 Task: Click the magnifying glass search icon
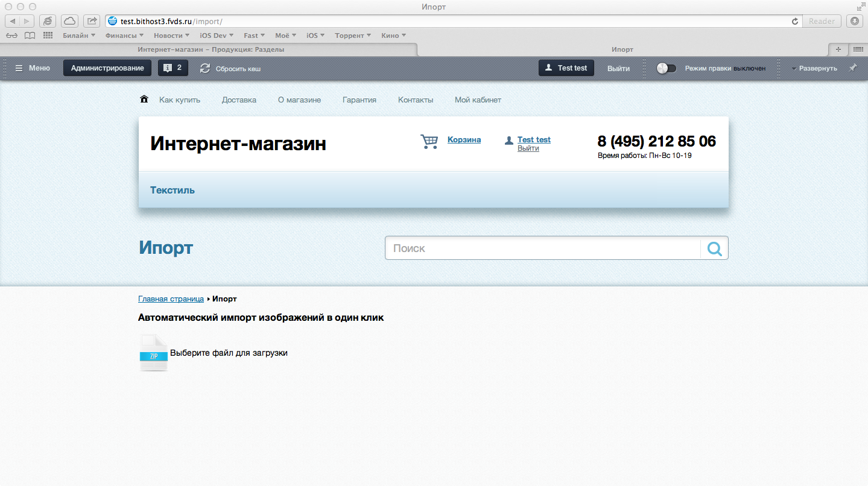714,248
